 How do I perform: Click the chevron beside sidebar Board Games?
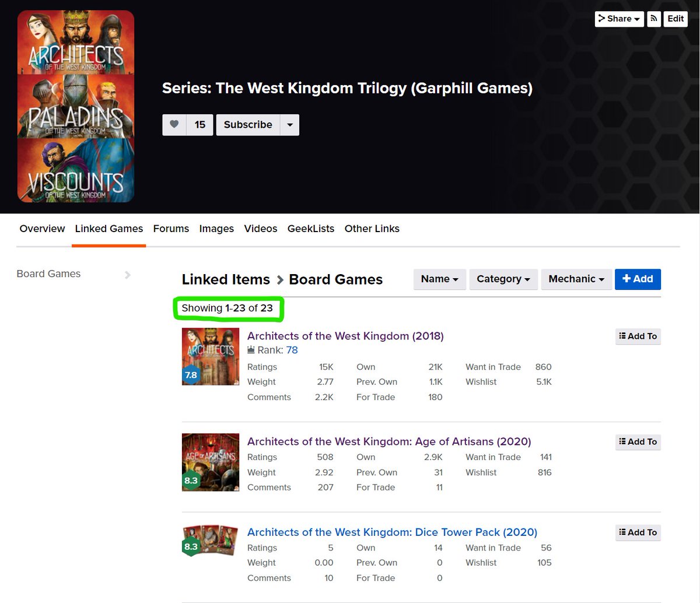click(128, 275)
